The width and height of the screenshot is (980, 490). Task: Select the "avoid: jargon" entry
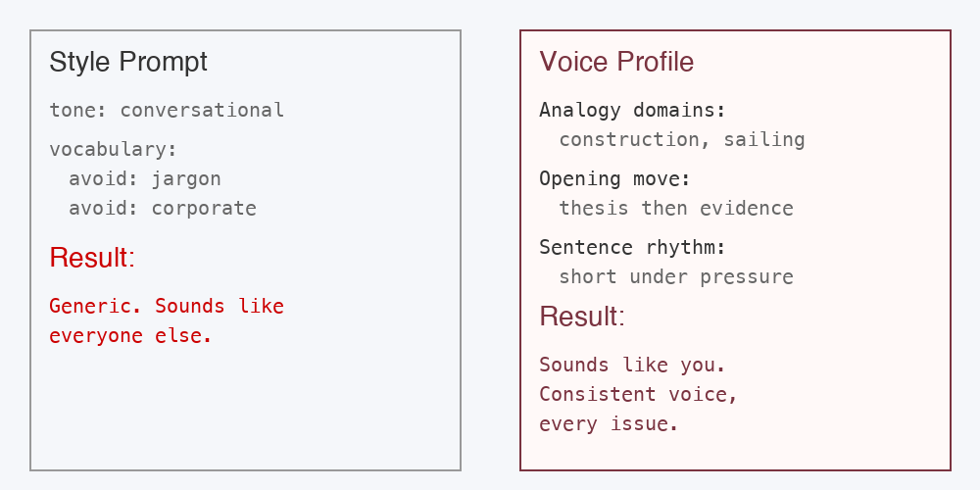[x=145, y=178]
